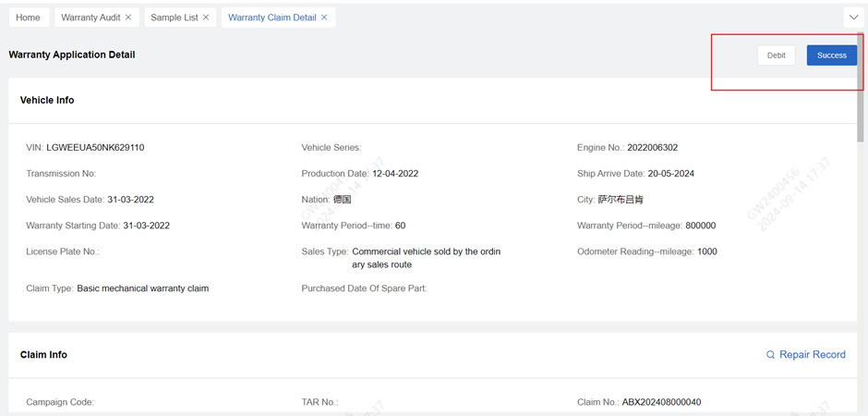Click the Debit button

click(776, 55)
